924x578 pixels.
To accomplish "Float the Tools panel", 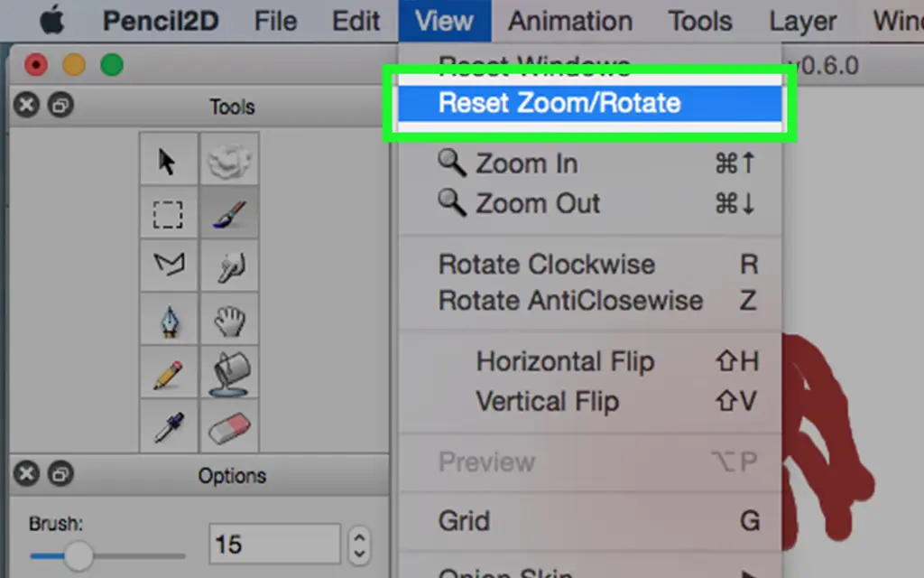I will click(60, 106).
